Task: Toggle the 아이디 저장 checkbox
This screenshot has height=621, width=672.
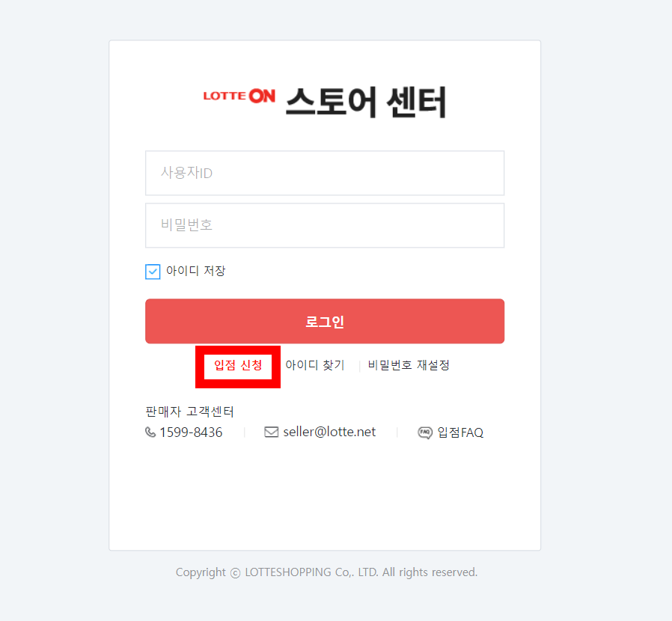Action: [x=153, y=272]
